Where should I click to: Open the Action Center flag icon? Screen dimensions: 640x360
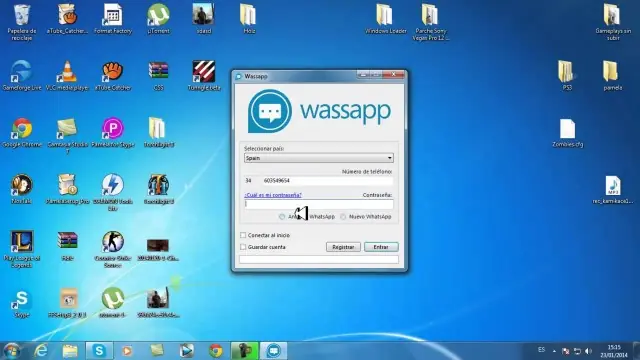coord(565,351)
